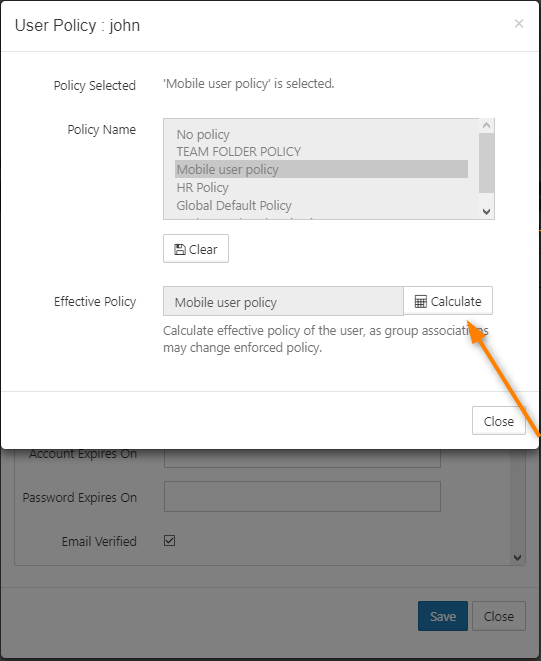Click the Account Expires On field
This screenshot has width=541, height=661.
(302, 457)
